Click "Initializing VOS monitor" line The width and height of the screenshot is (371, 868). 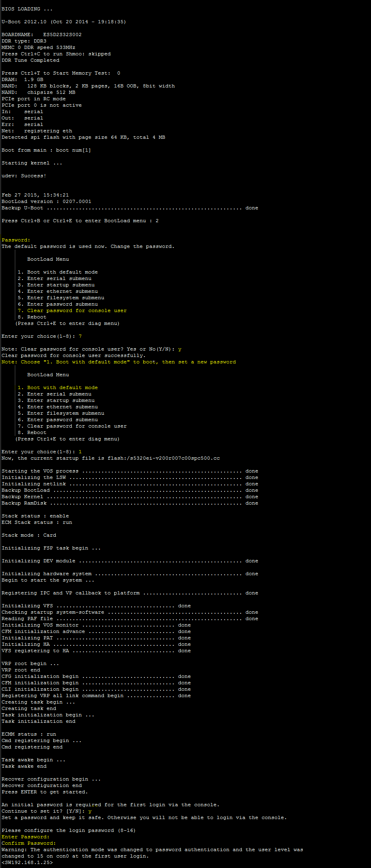pyautogui.click(x=96, y=625)
